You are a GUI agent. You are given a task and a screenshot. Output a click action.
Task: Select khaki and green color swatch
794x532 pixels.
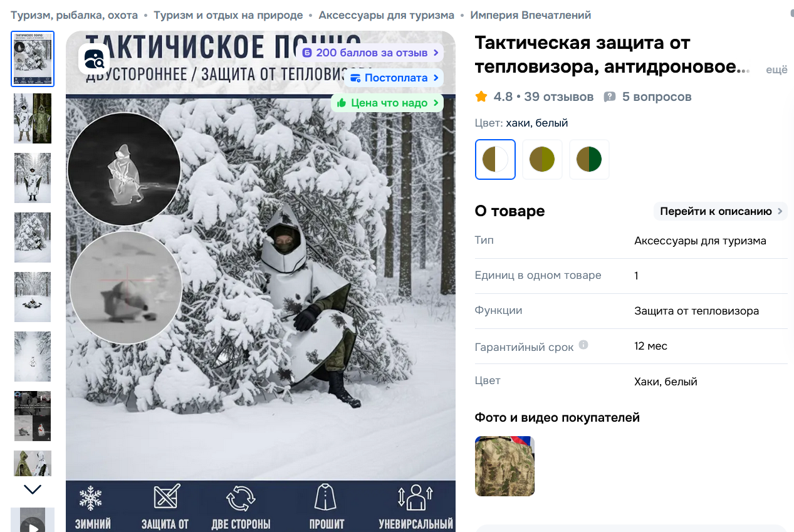(x=589, y=159)
